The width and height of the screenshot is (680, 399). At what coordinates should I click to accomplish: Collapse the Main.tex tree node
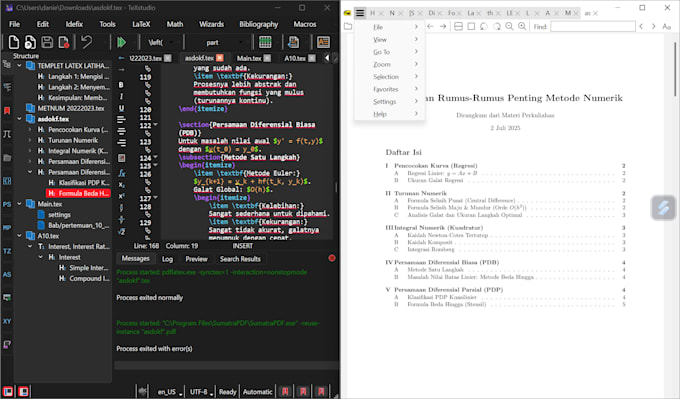tap(20, 204)
